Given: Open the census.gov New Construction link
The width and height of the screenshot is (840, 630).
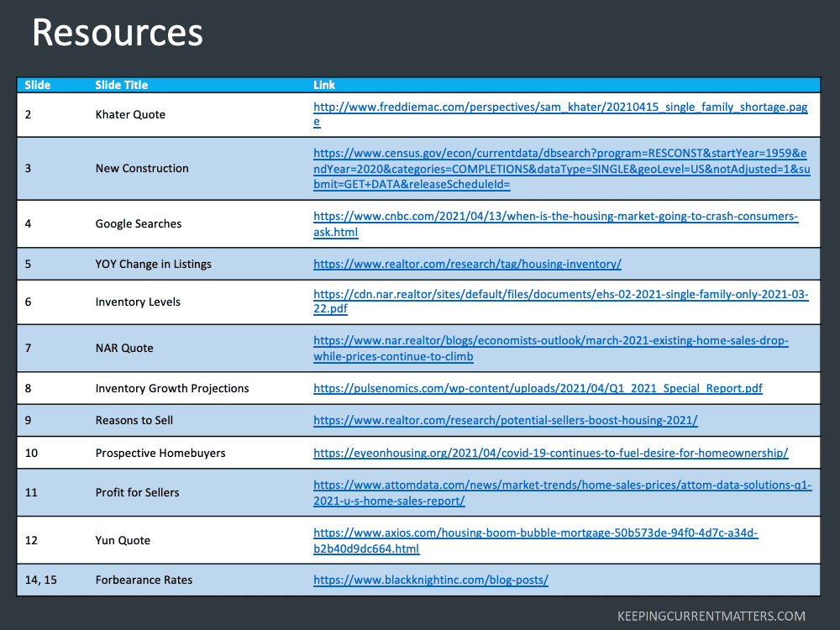Looking at the screenshot, I should [x=561, y=169].
